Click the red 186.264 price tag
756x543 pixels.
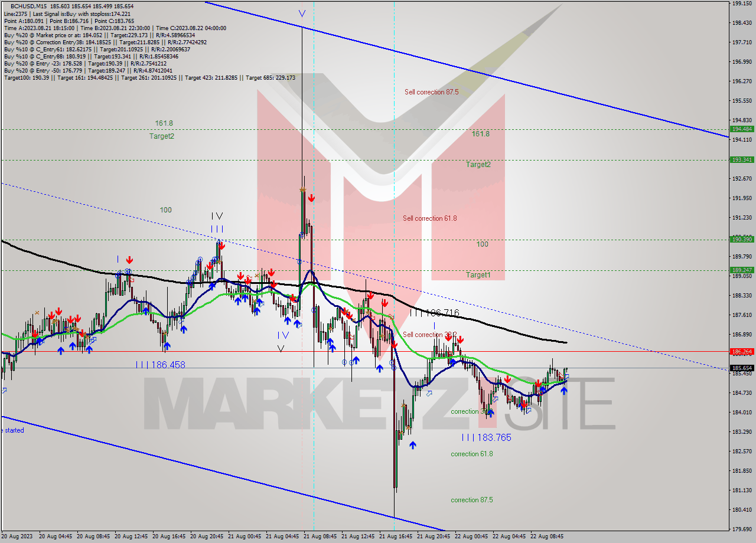(x=742, y=351)
